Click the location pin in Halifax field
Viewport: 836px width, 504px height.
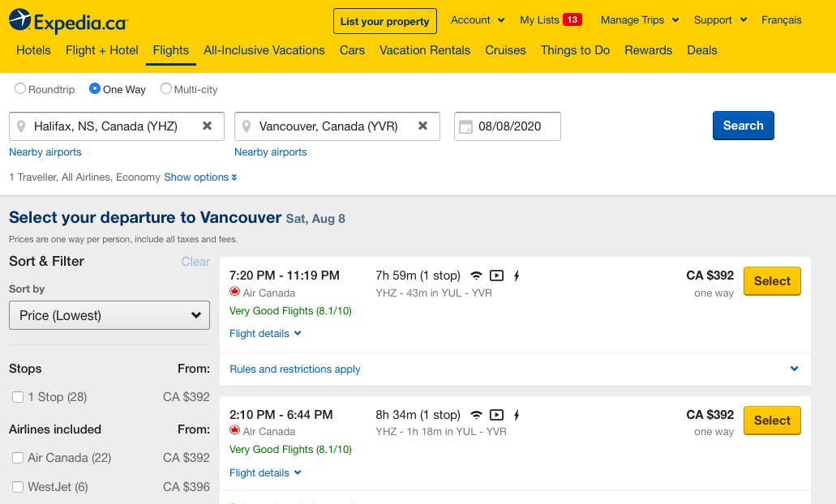pos(21,126)
